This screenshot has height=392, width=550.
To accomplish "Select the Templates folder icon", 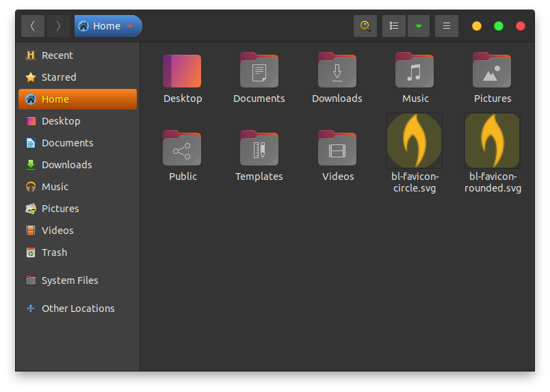I will click(x=259, y=148).
